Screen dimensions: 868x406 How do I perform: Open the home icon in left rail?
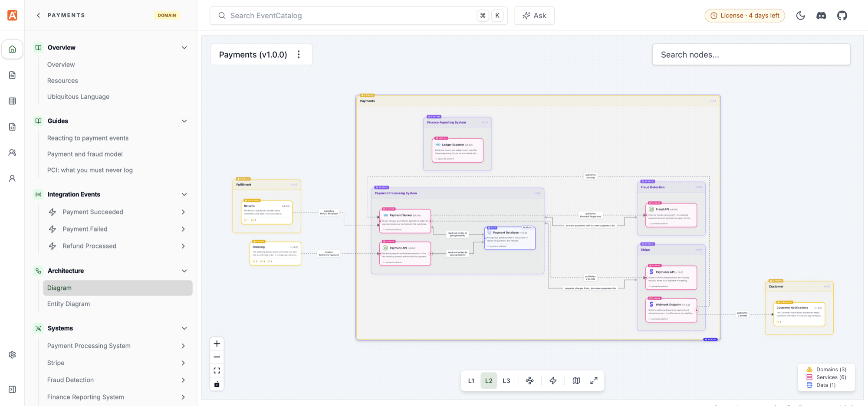point(12,49)
